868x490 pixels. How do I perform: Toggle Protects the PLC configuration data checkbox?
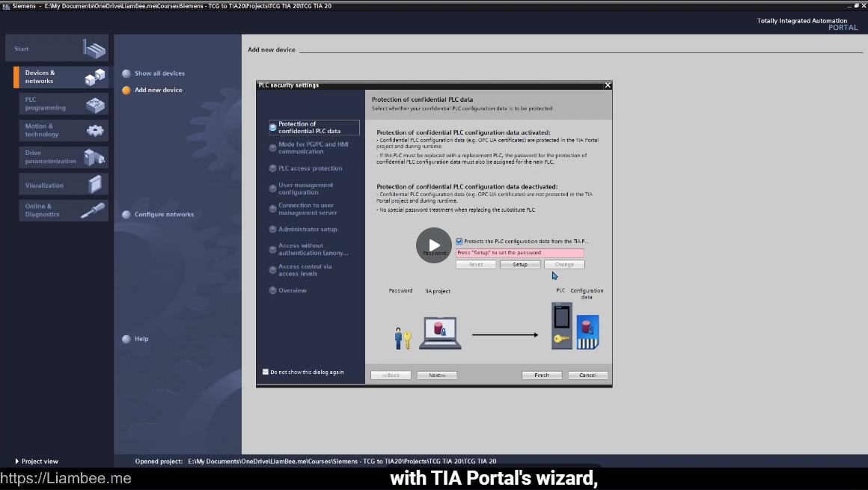coord(459,241)
